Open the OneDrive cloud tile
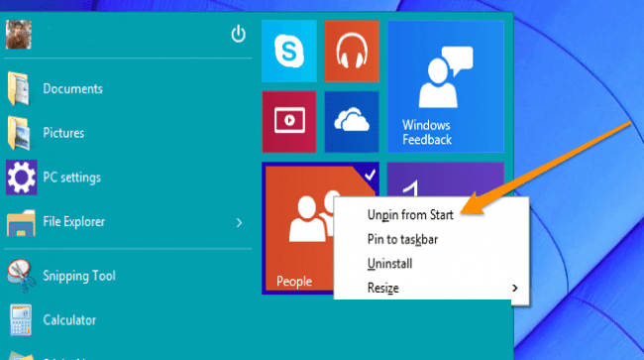 tap(352, 122)
